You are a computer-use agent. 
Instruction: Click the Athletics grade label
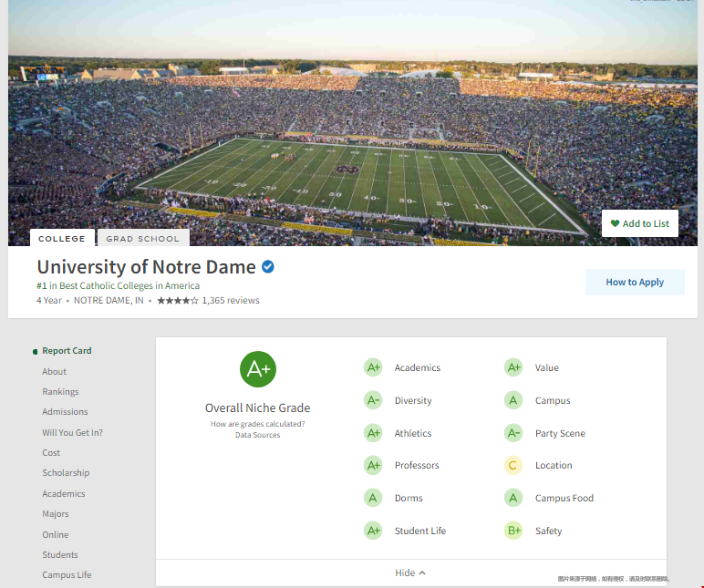pyautogui.click(x=413, y=433)
